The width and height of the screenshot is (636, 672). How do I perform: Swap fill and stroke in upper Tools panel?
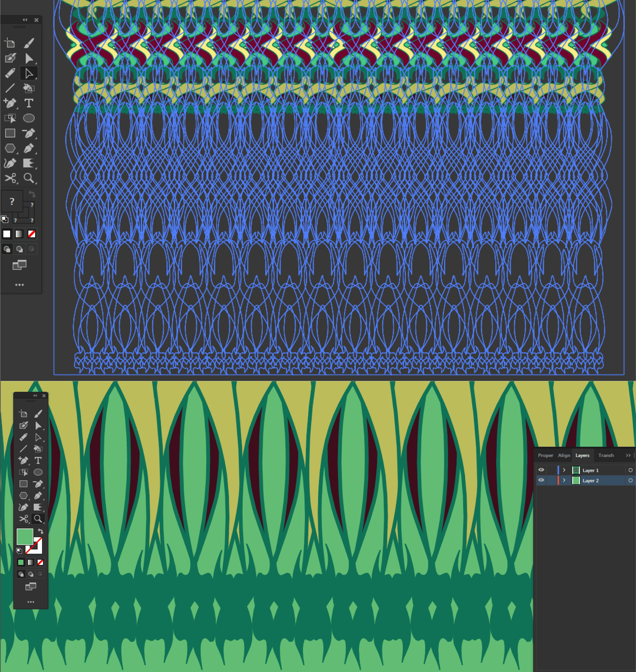pyautogui.click(x=32, y=194)
